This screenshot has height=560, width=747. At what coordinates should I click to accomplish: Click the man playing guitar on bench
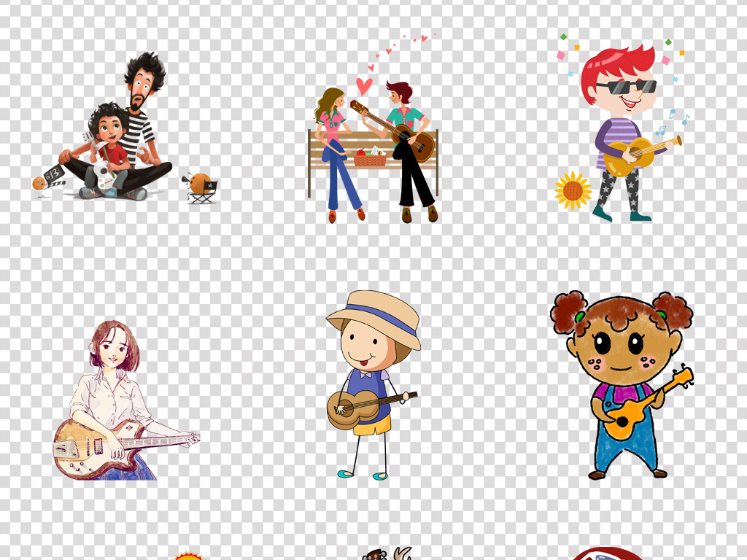(409, 146)
